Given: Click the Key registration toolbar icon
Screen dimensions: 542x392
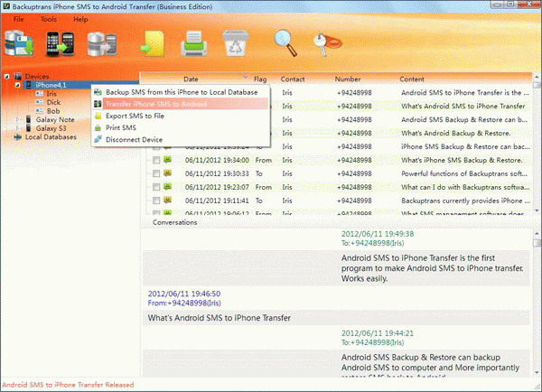Looking at the screenshot, I should click(x=327, y=44).
